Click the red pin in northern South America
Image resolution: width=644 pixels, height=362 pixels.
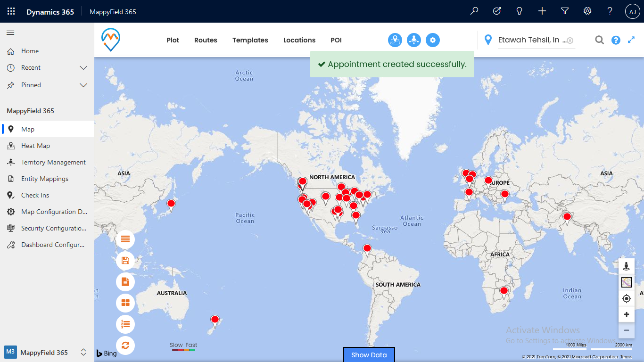pos(367,249)
